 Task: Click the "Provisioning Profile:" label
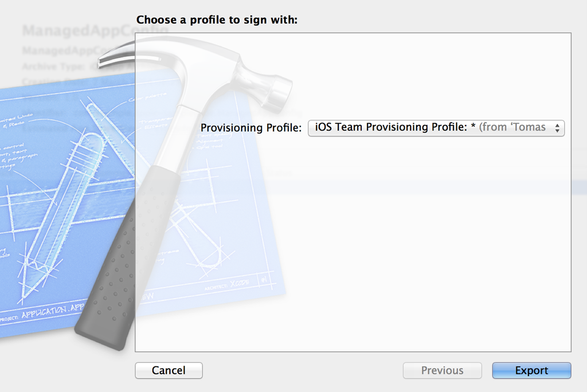pyautogui.click(x=251, y=128)
